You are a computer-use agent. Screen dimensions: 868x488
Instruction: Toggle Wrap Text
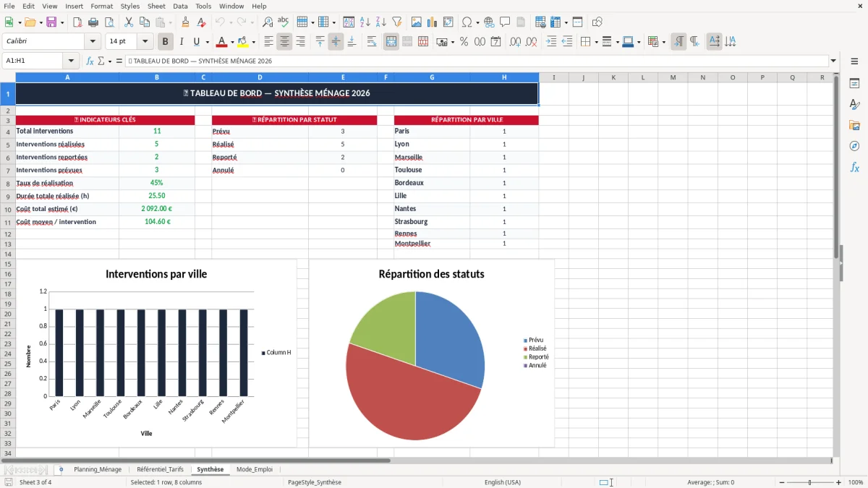[x=371, y=42]
